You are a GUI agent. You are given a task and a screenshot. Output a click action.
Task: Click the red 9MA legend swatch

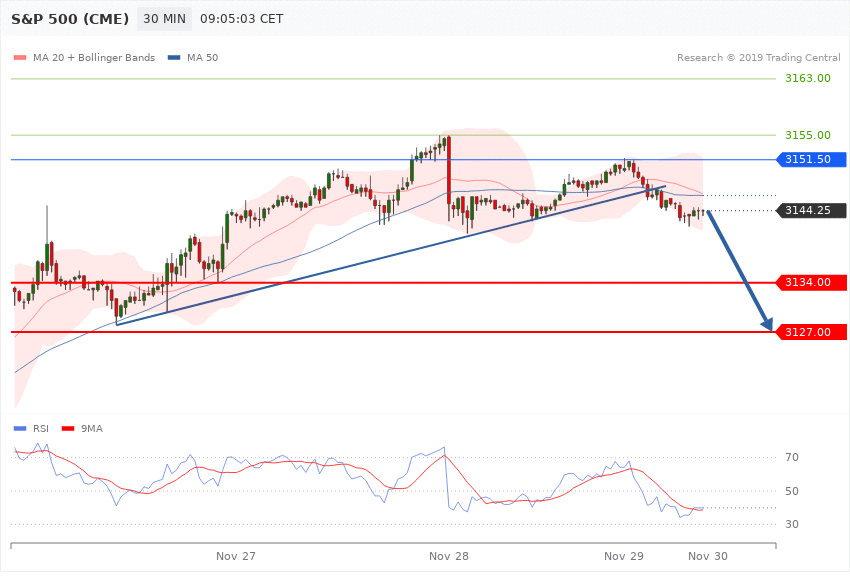(x=68, y=429)
